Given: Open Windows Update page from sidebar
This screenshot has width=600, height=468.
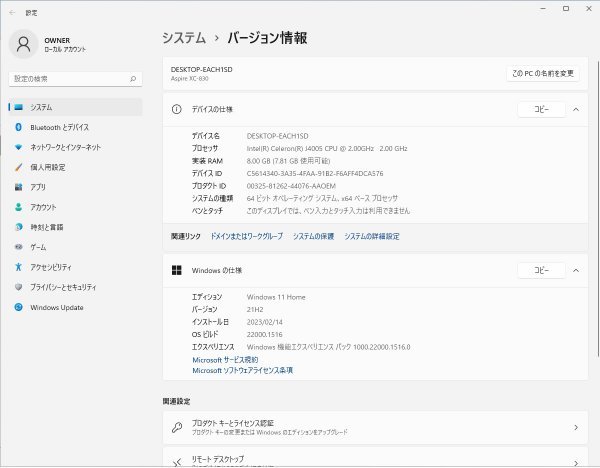Looking at the screenshot, I should click(x=75, y=307).
